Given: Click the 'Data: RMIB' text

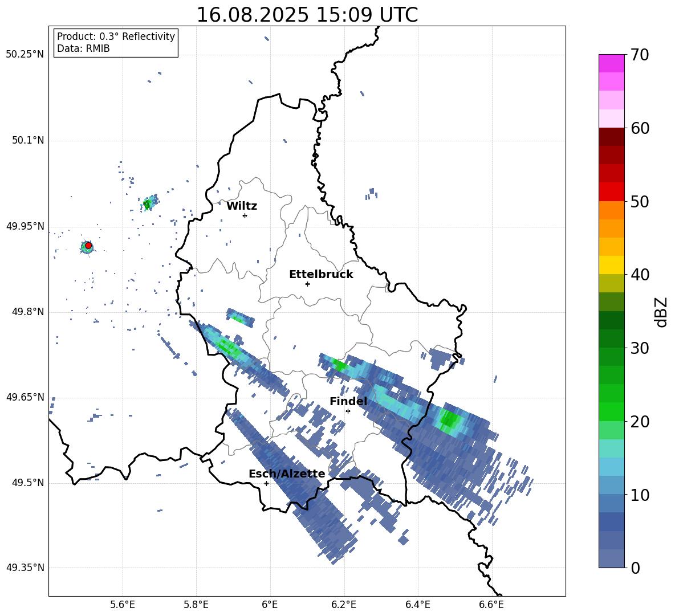Looking at the screenshot, I should pyautogui.click(x=83, y=48).
